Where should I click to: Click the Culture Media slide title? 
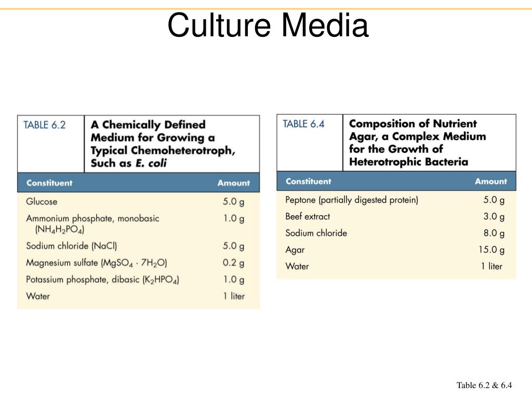268,25
